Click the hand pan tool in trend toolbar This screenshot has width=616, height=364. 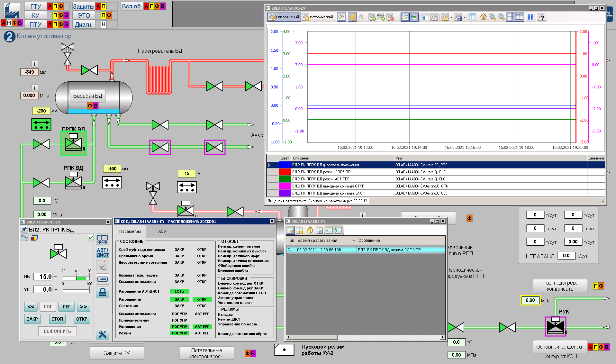coord(352,17)
